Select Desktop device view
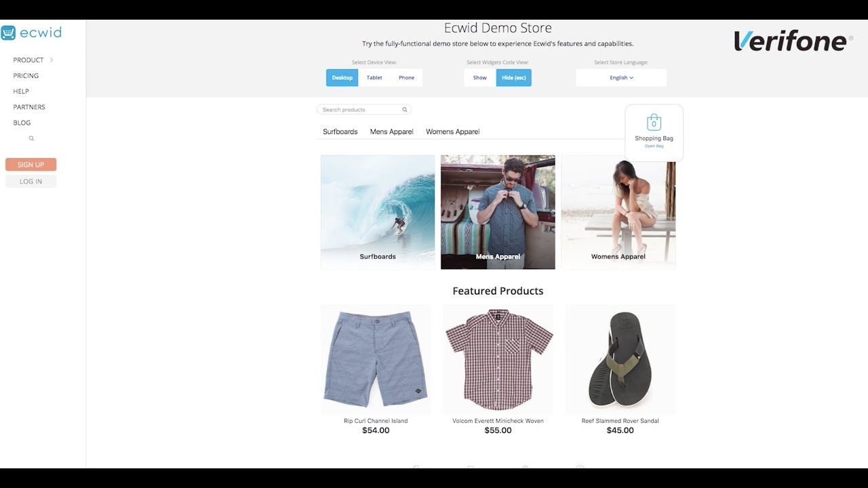The width and height of the screenshot is (868, 488). coord(342,78)
